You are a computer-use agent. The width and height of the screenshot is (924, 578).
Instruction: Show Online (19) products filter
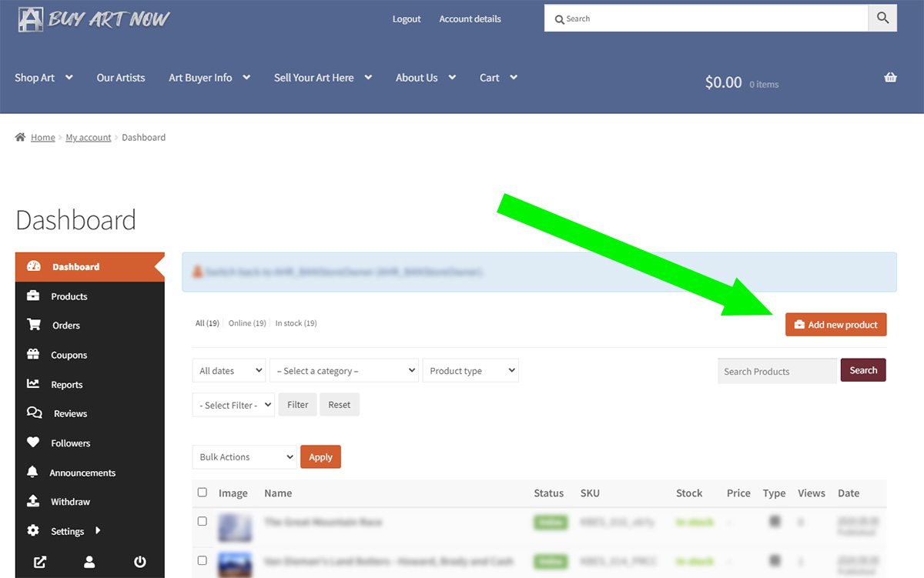(247, 323)
